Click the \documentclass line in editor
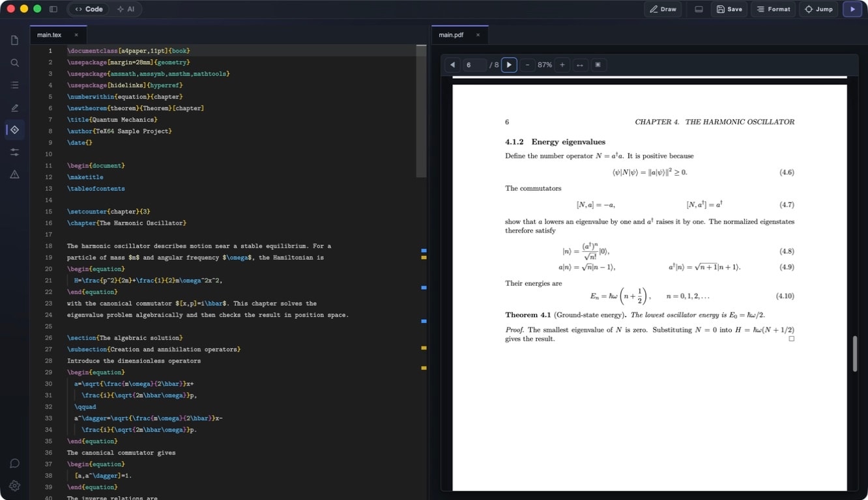The height and width of the screenshot is (500, 868). click(x=129, y=51)
